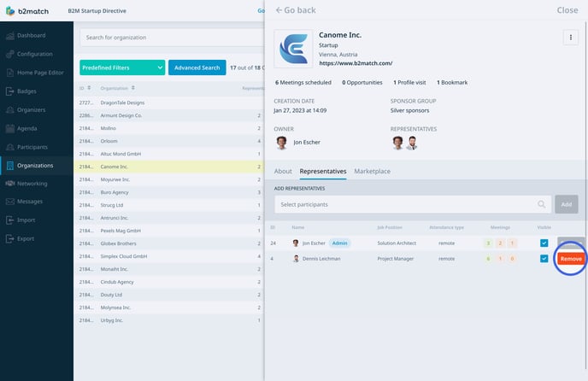Click the b2match logo

click(27, 11)
